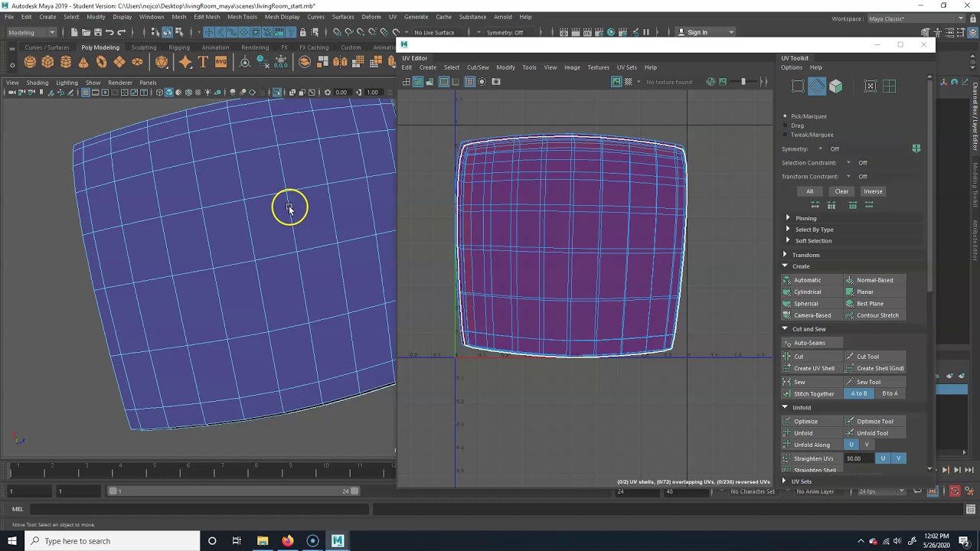Select UV selection mode diamond icon in toolkit
Viewport: 980px width, 551px height.
pyautogui.click(x=817, y=86)
